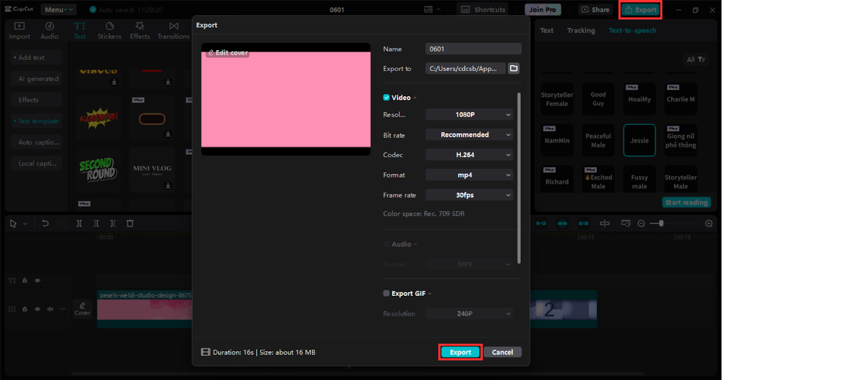This screenshot has height=380, width=868.
Task: Open the Menu dropdown in title bar
Action: click(58, 10)
